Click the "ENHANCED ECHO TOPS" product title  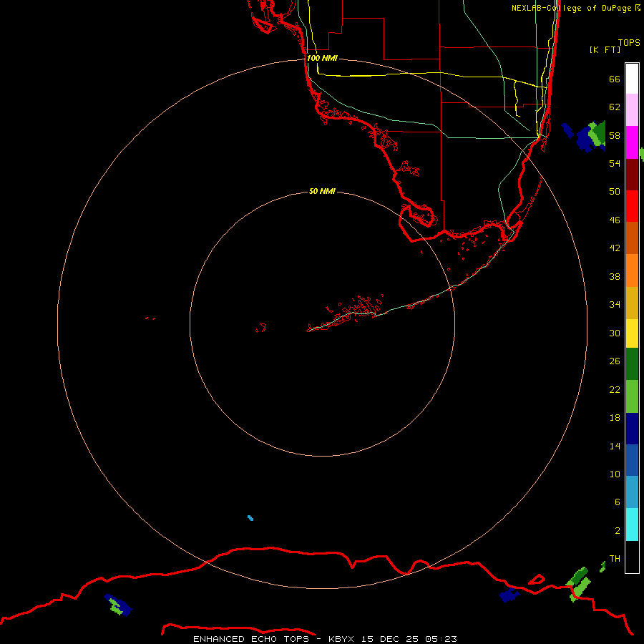click(x=250, y=639)
